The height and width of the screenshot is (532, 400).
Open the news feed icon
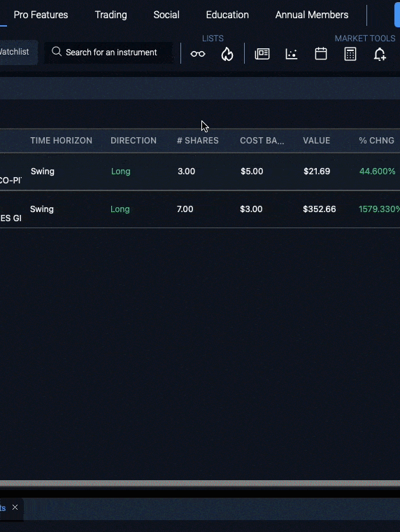tap(262, 54)
